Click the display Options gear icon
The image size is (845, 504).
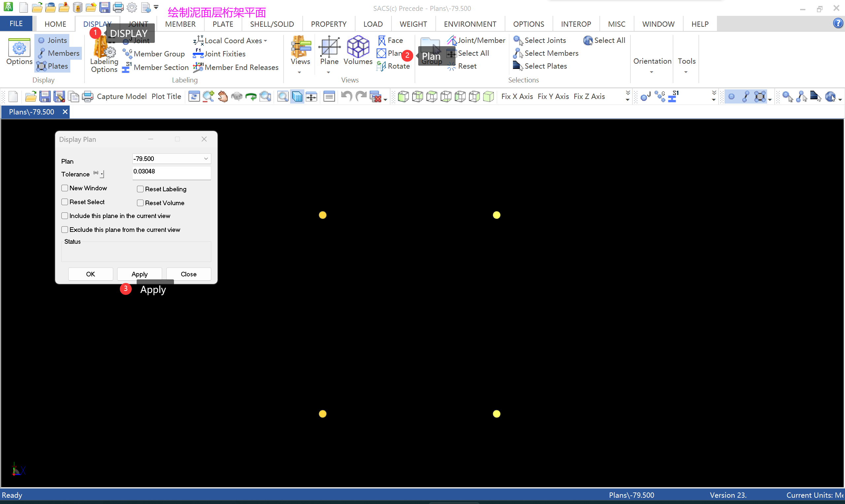click(19, 48)
